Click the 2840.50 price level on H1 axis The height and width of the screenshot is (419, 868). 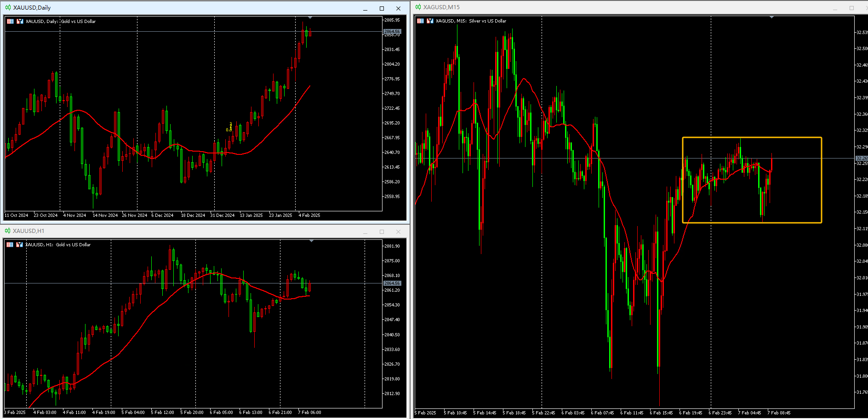tap(392, 334)
